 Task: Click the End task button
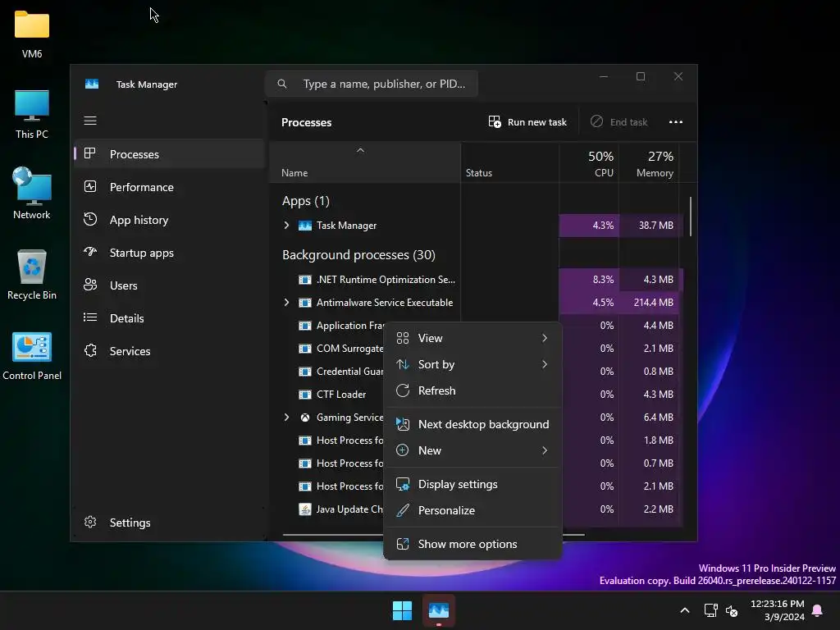[619, 122]
